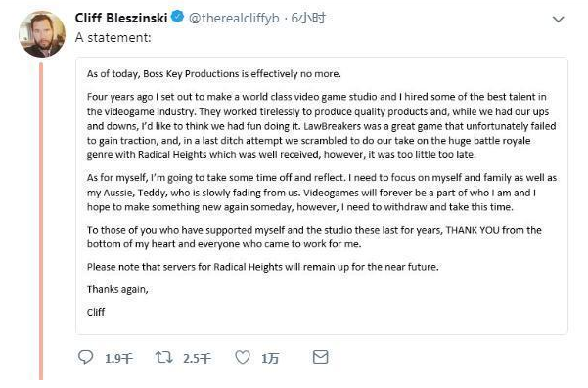
Task: Click the retweet arrows icon
Action: coord(163,358)
